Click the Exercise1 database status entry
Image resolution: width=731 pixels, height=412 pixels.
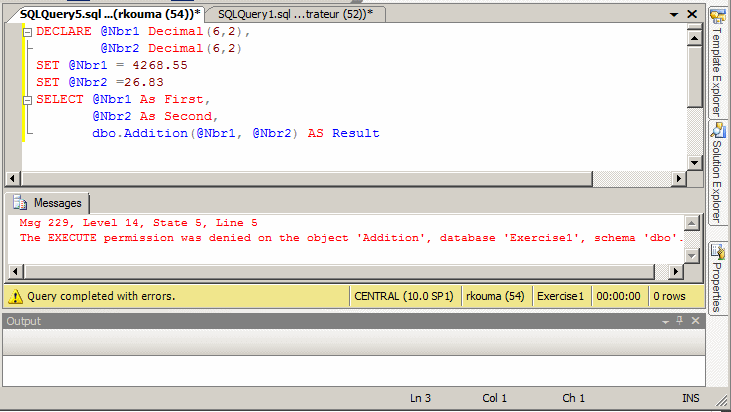pos(560,296)
